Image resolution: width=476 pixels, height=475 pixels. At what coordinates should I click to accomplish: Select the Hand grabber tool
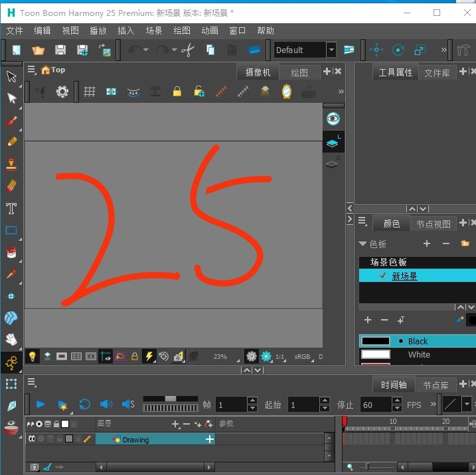[11, 340]
